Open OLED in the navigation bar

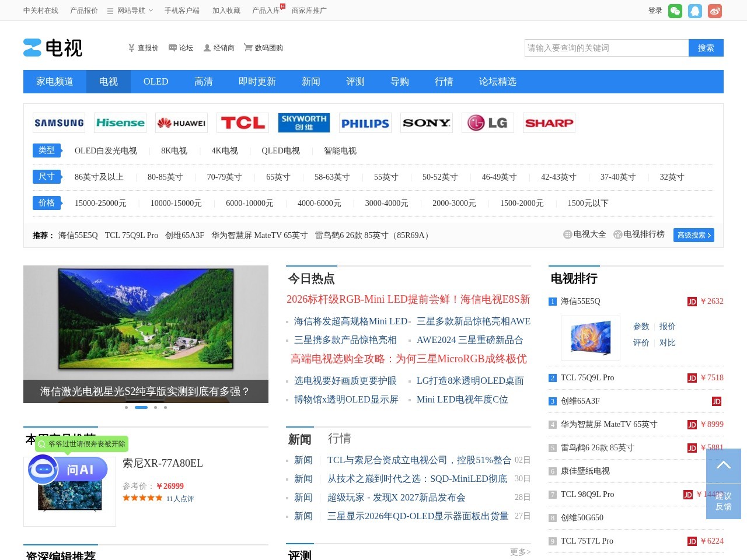point(156,82)
